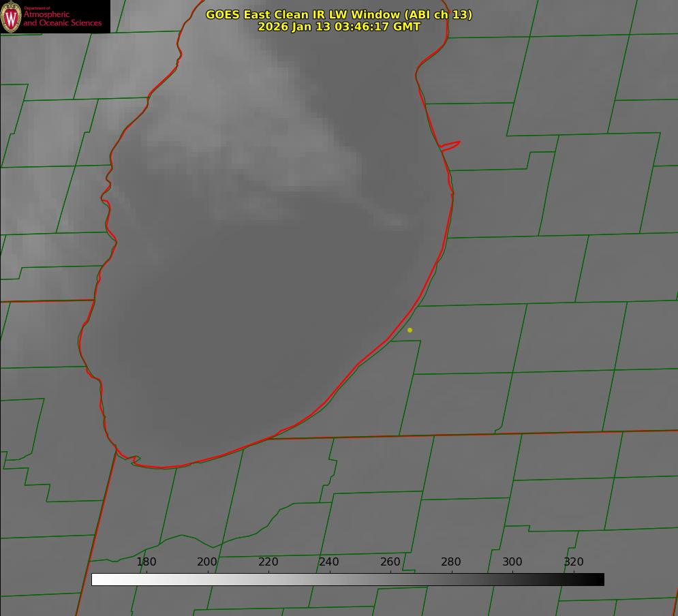The image size is (678, 616).
Task: Click the yellow dot marker near the lake
Action: [x=410, y=330]
